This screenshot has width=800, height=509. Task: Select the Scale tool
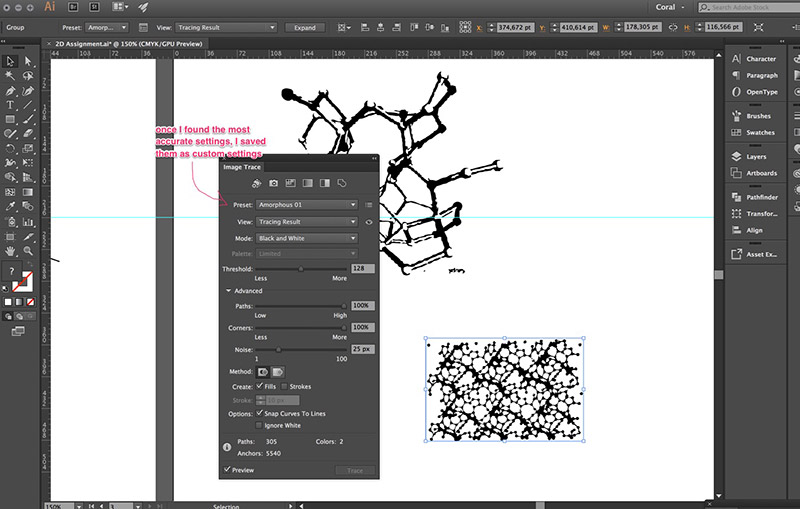[x=28, y=148]
